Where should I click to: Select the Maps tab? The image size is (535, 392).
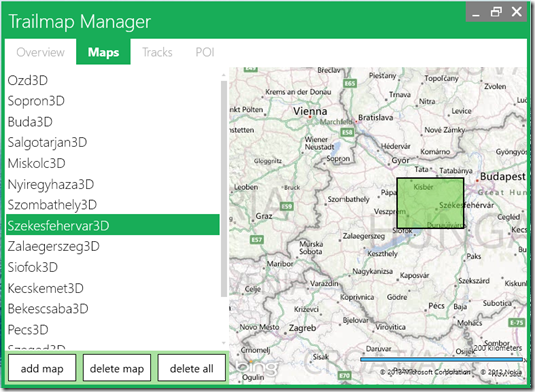click(x=103, y=52)
